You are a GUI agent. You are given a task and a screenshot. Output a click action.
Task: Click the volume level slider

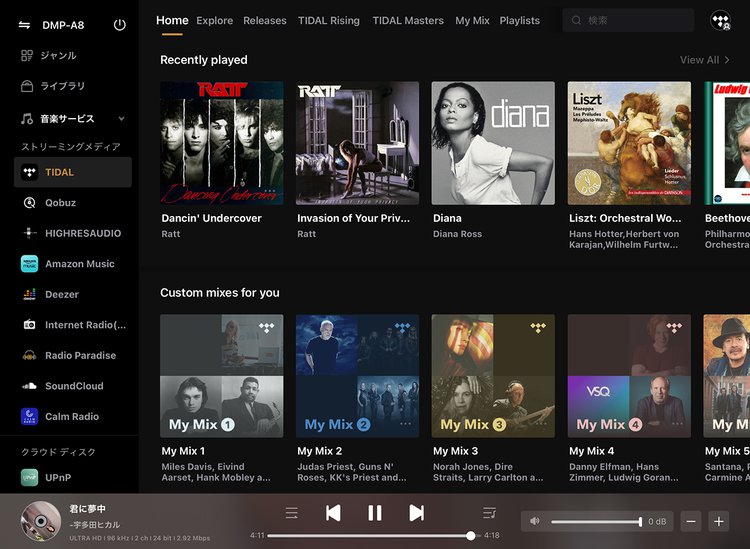596,521
